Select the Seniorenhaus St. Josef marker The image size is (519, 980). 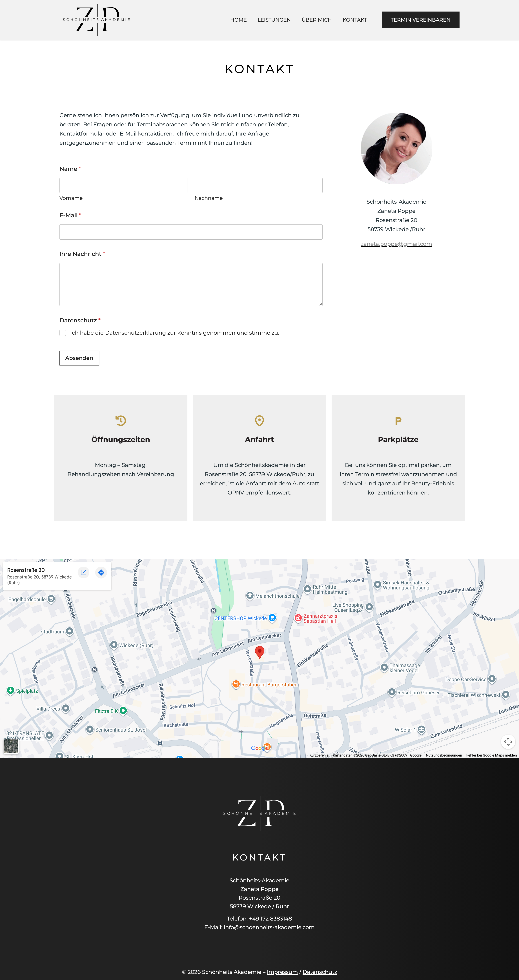pyautogui.click(x=90, y=729)
